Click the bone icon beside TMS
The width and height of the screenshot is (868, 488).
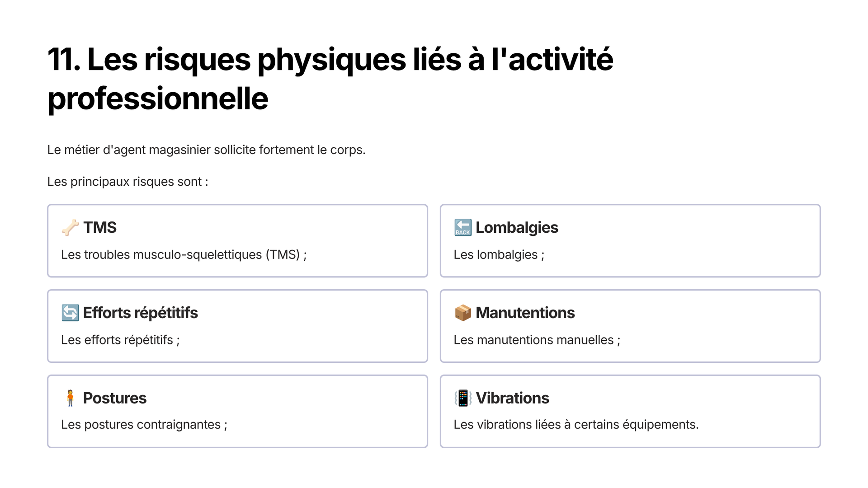tap(70, 227)
